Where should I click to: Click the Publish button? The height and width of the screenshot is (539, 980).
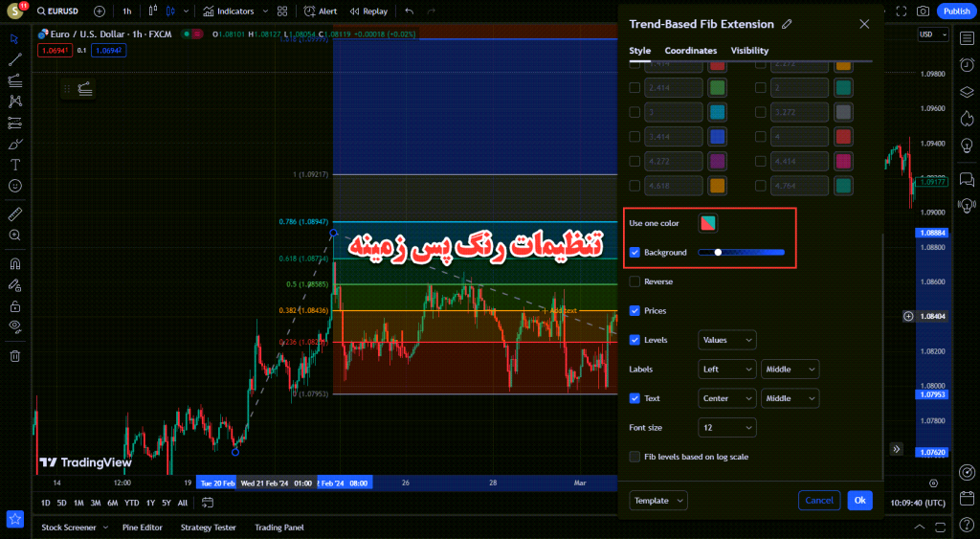(x=956, y=11)
